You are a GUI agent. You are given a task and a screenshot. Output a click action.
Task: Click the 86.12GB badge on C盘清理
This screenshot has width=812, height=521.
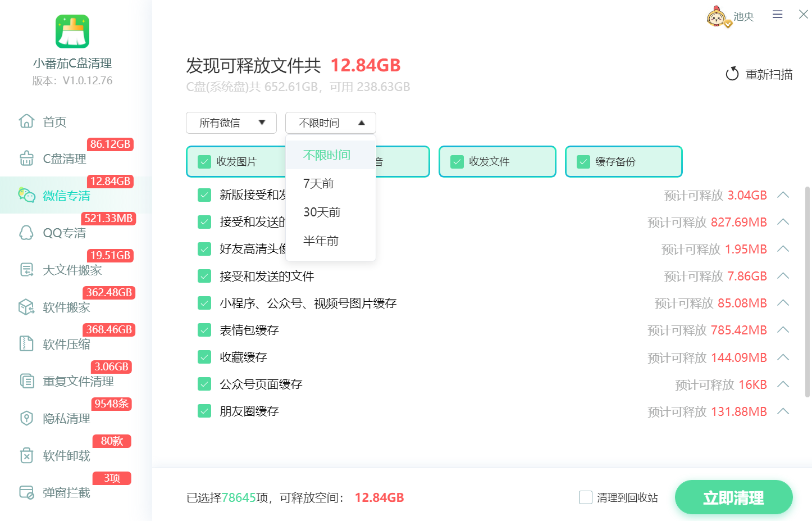(x=110, y=144)
